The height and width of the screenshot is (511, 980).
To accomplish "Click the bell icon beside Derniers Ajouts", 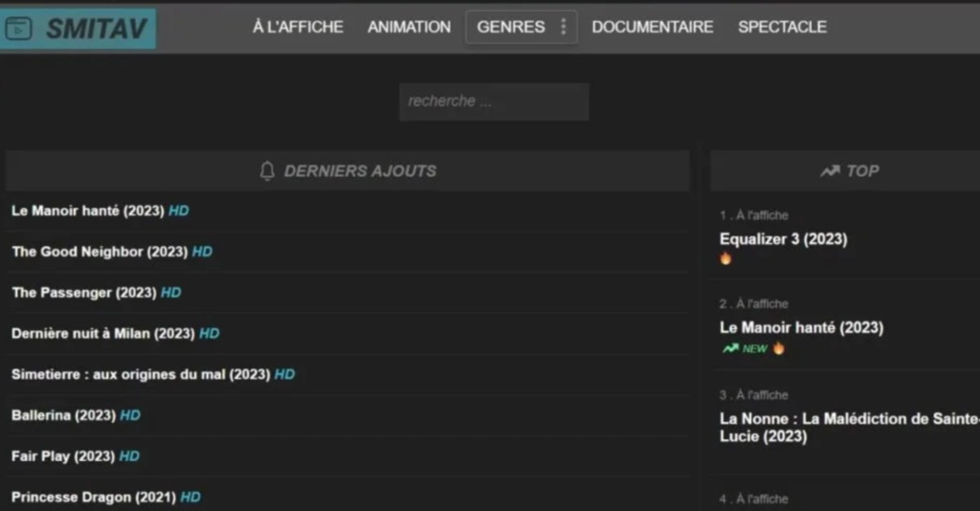I will click(267, 171).
